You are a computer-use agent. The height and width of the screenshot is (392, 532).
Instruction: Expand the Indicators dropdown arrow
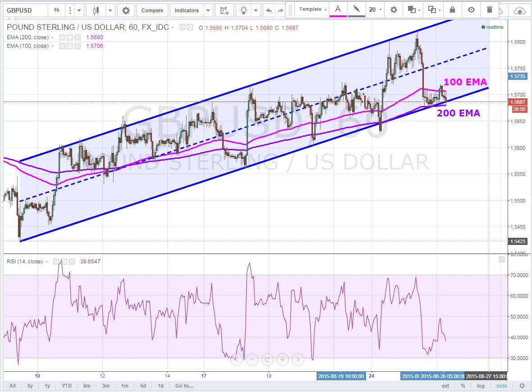click(208, 10)
